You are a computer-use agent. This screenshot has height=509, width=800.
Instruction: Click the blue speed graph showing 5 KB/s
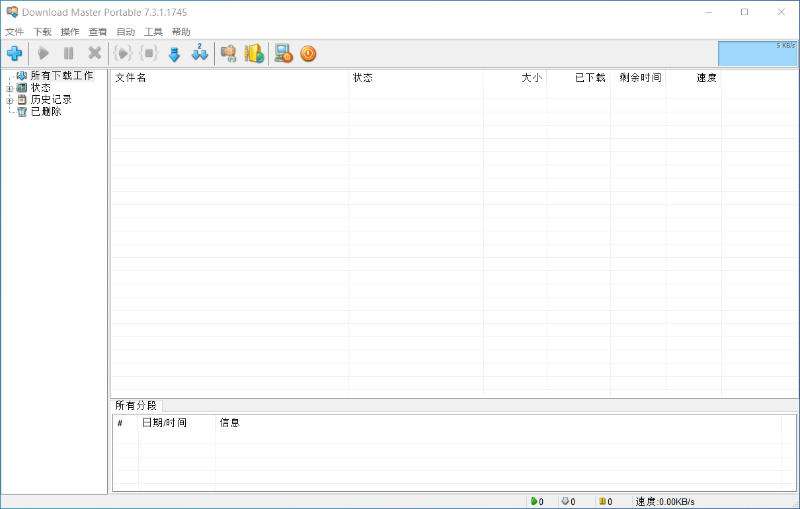click(757, 54)
